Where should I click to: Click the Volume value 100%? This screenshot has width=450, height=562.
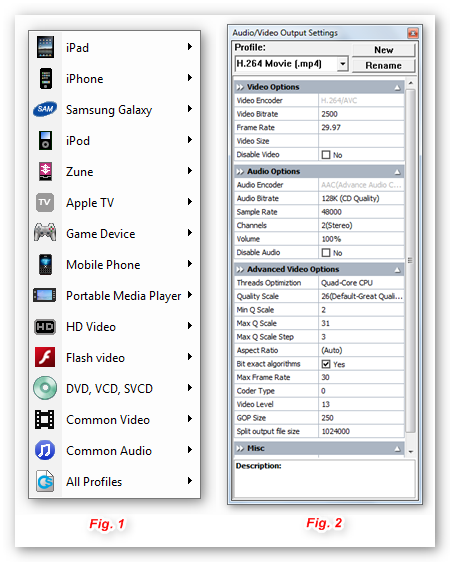361,239
